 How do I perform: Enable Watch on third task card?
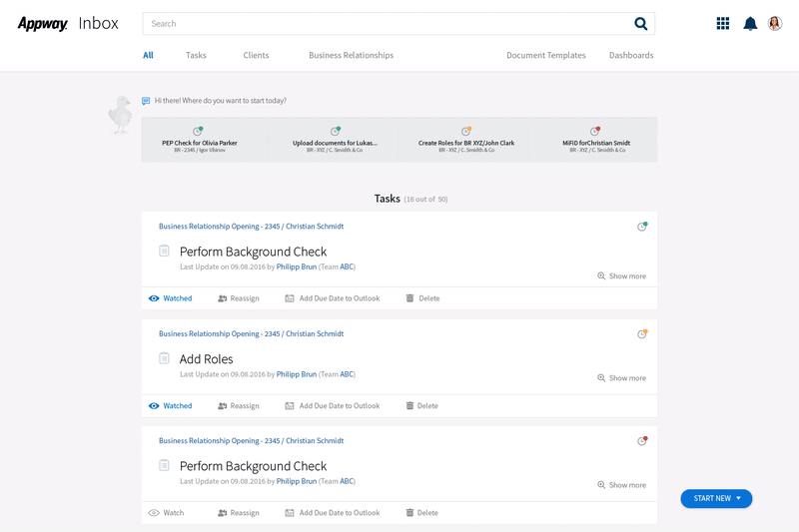pos(166,513)
